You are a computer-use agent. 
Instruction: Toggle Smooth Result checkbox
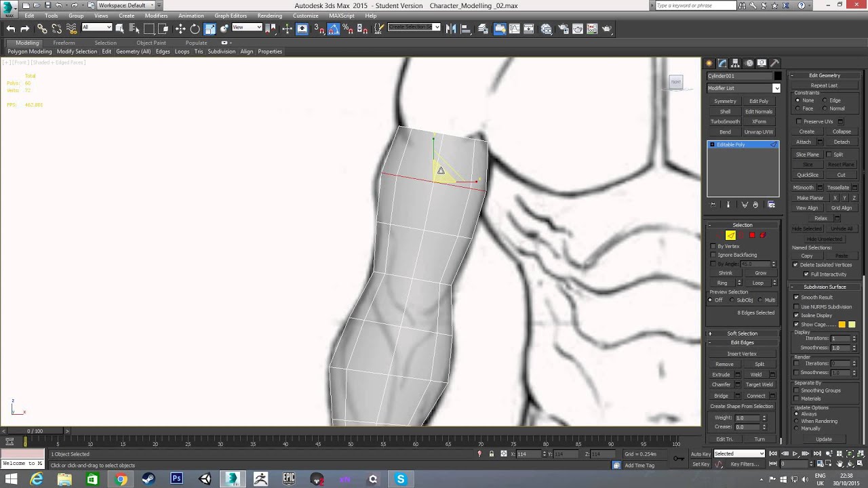[797, 297]
